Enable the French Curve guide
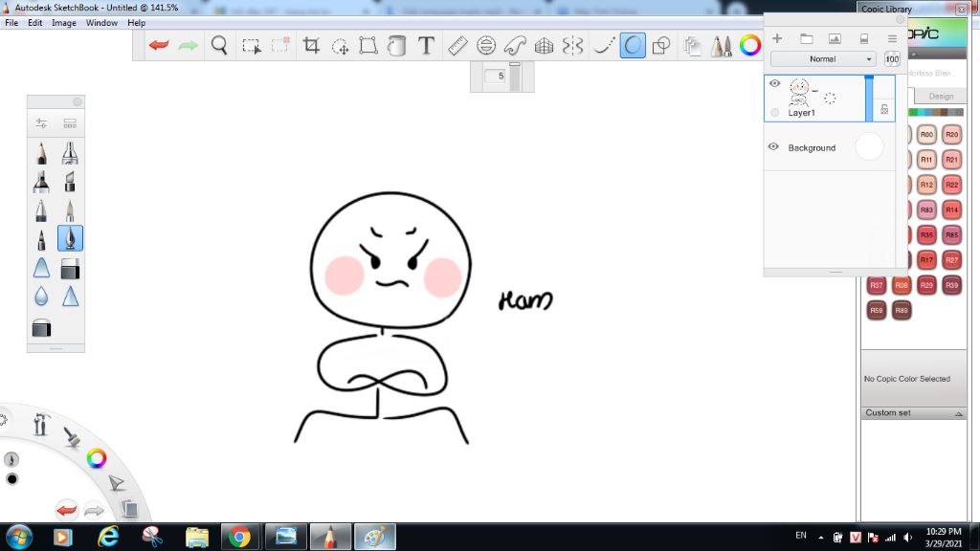Image resolution: width=980 pixels, height=551 pixels. [x=515, y=46]
